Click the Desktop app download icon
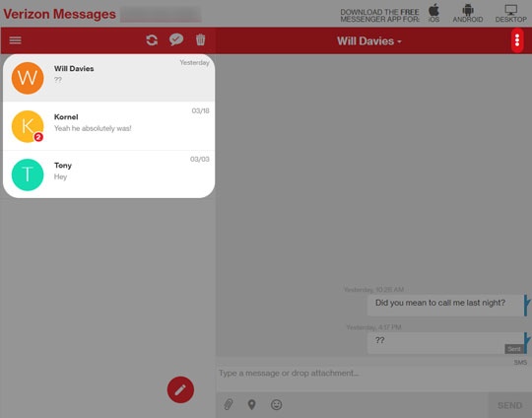The height and width of the screenshot is (418, 532). pyautogui.click(x=510, y=13)
